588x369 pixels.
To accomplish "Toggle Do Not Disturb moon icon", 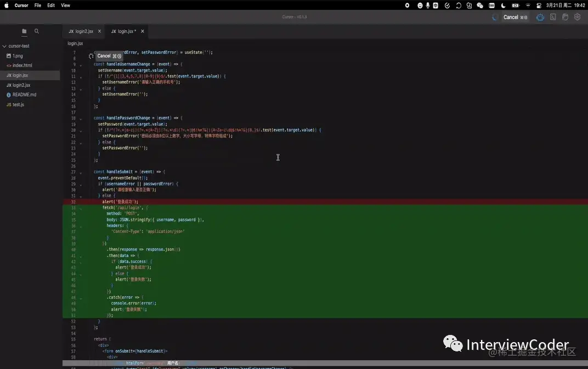I will [503, 5].
